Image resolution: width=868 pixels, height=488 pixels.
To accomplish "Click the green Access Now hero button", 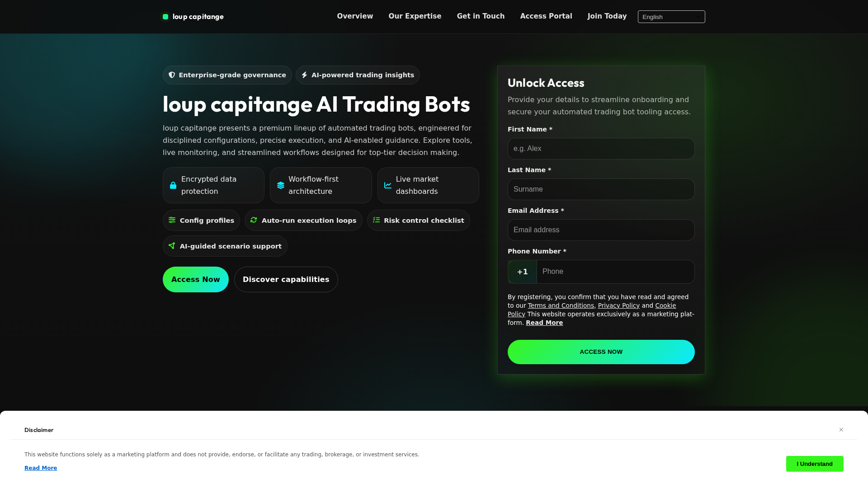I will 196,279.
